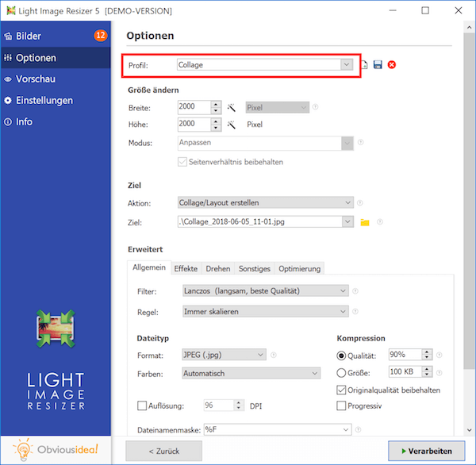Switch to the Drehen tab
Viewport: 476px width, 465px height.
218,269
